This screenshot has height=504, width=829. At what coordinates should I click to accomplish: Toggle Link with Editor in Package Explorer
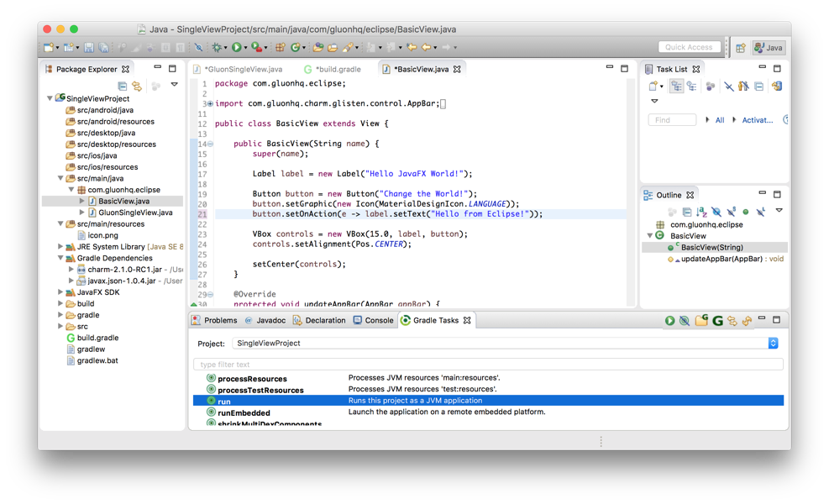coord(137,86)
